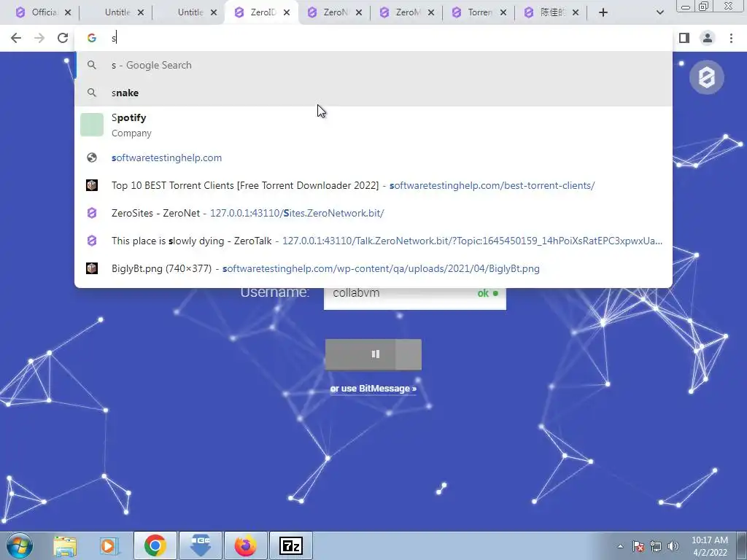This screenshot has height=560, width=747.
Task: Open Top 10 BEST Torrent Clients suggestion
Action: pos(373,185)
